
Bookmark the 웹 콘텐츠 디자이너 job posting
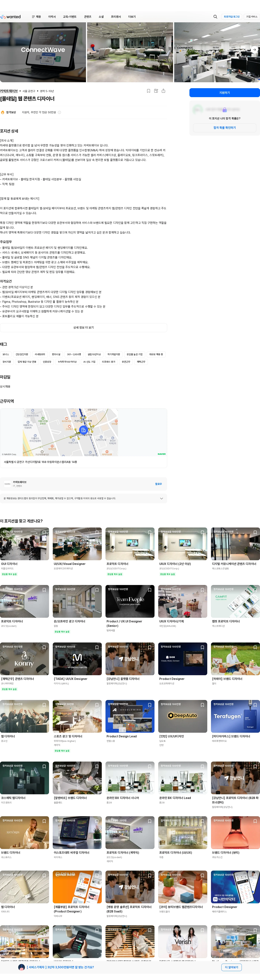tap(148, 91)
